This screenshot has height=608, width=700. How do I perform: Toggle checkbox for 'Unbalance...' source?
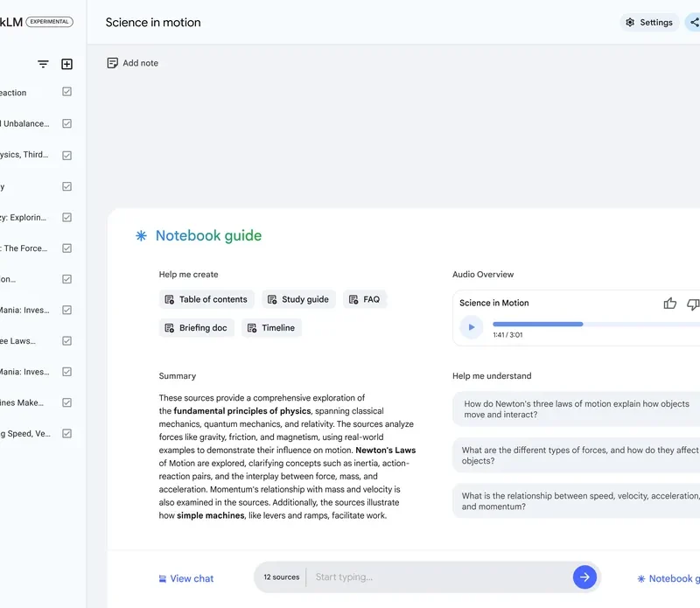click(67, 123)
